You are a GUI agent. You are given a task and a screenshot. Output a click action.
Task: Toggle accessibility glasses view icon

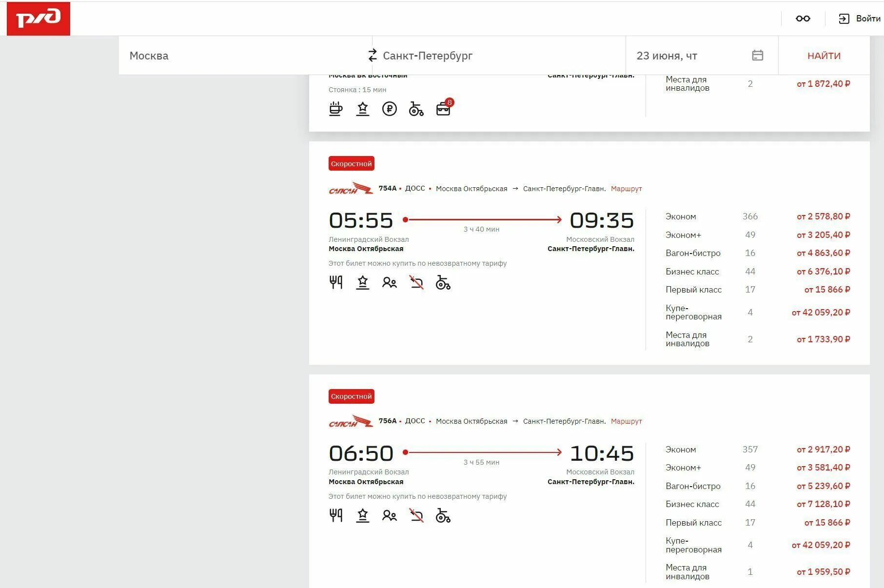point(803,19)
